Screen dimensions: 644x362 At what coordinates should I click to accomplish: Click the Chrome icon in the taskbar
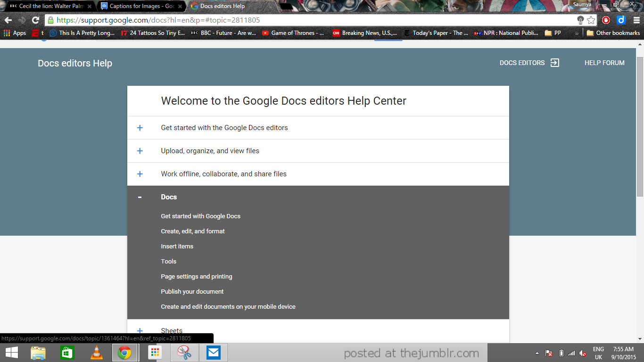[125, 353]
